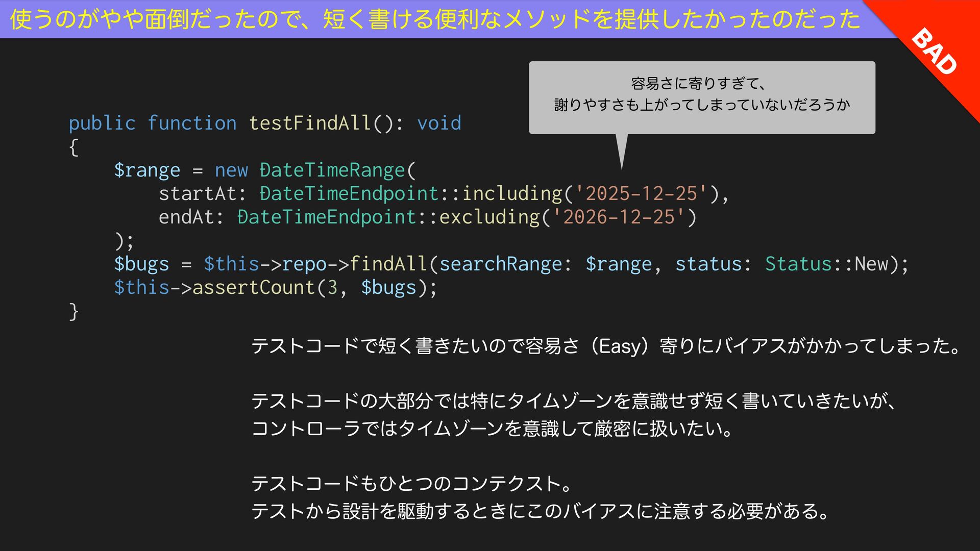Click the purple slide title banner
The height and width of the screenshot is (551, 980).
point(434,19)
